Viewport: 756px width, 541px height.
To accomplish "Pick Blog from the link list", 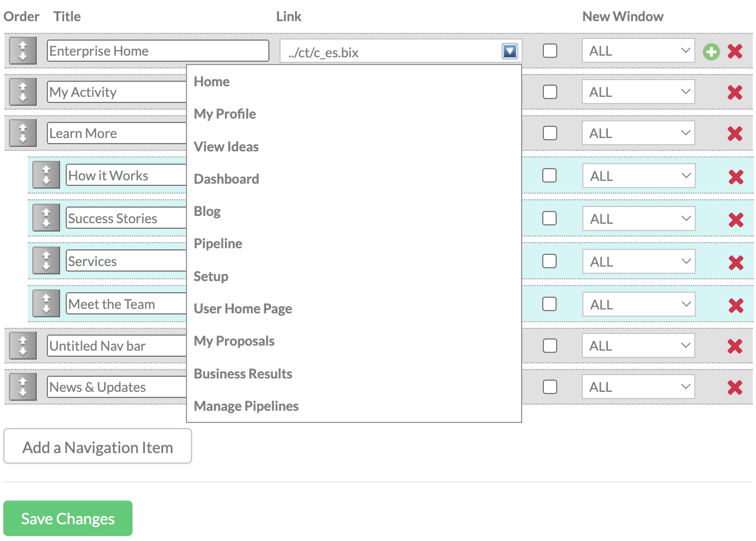I will click(207, 212).
